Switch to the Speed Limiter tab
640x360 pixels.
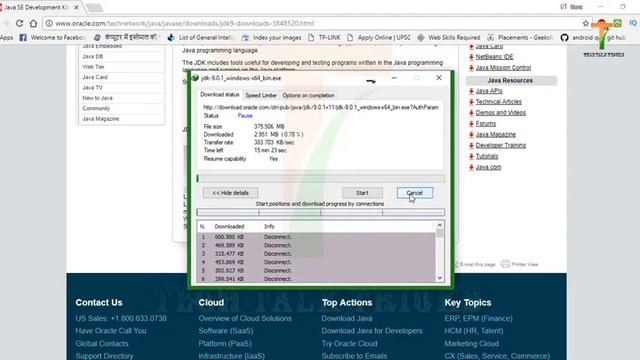261,95
